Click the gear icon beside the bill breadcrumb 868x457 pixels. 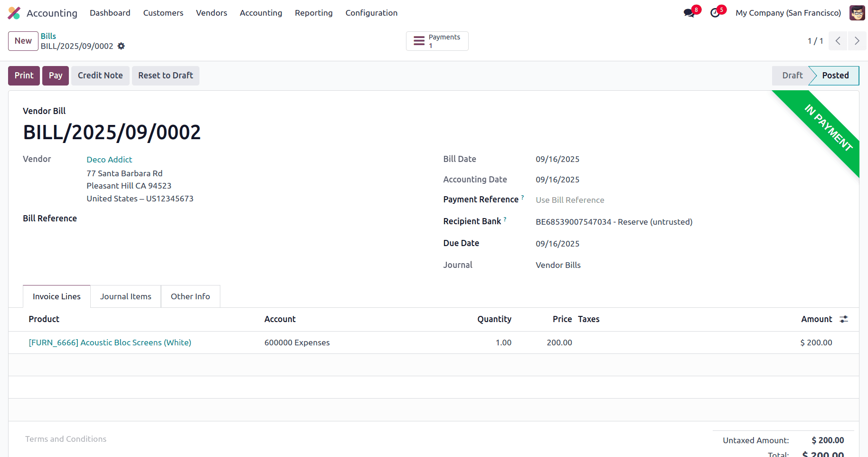(x=122, y=46)
